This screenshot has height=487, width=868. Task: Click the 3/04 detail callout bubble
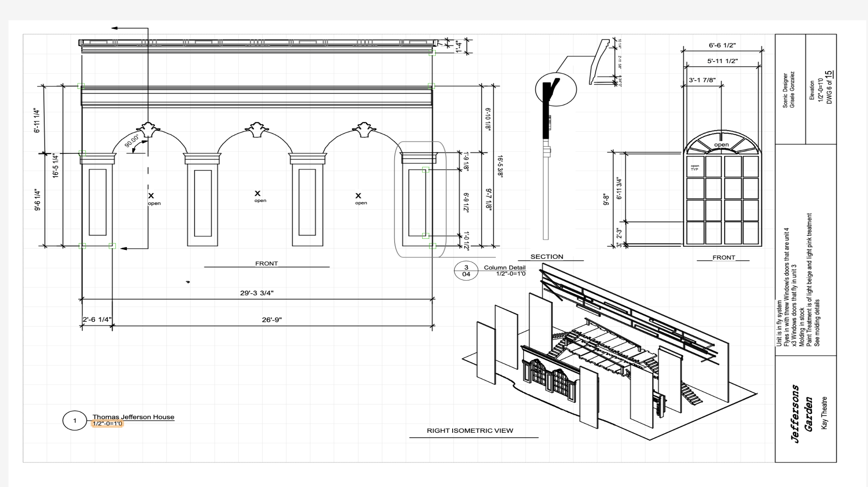(466, 271)
